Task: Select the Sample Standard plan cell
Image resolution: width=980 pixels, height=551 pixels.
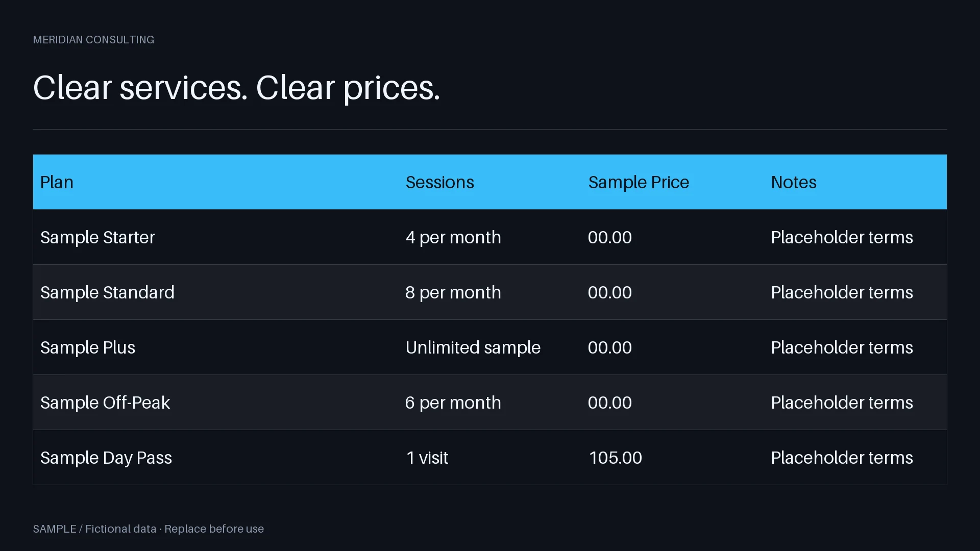Action: point(216,292)
